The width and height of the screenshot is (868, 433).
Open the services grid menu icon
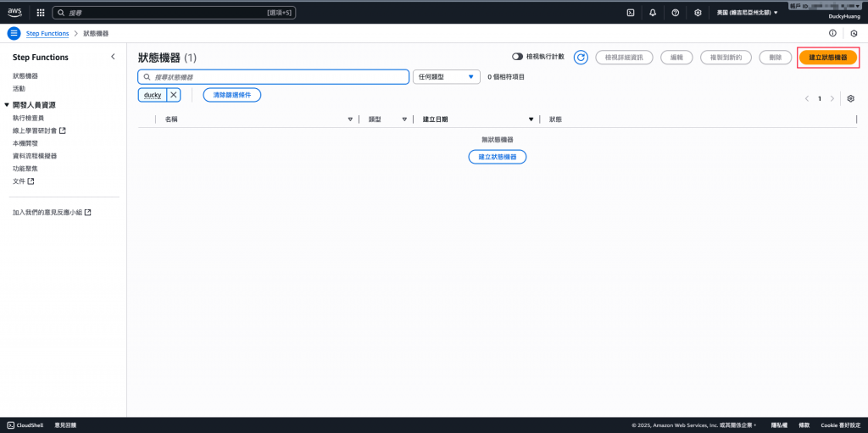(41, 13)
